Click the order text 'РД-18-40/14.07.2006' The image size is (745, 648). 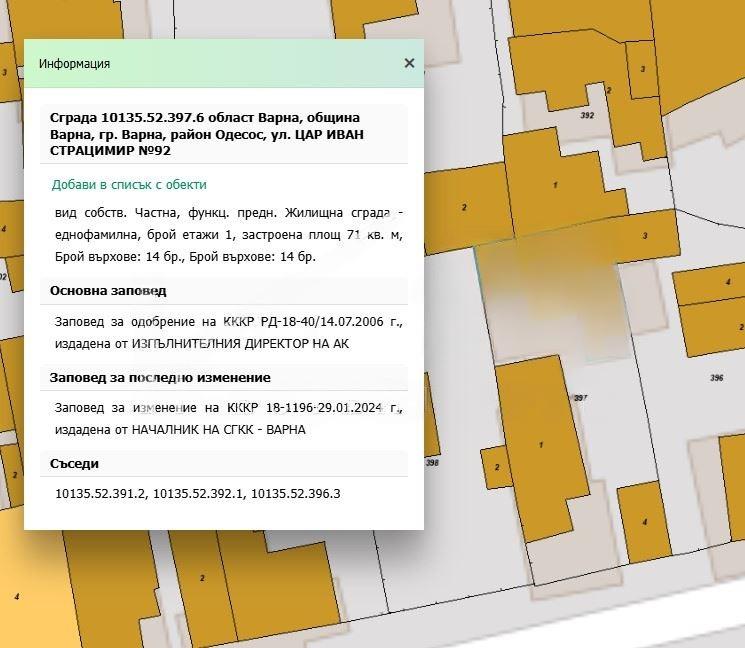pos(322,322)
